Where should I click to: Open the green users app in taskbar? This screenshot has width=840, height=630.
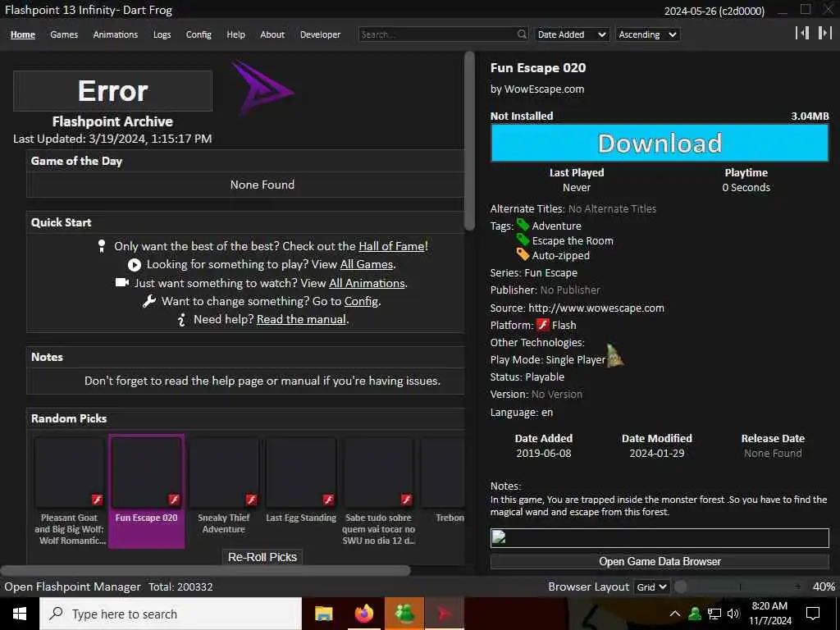point(404,614)
